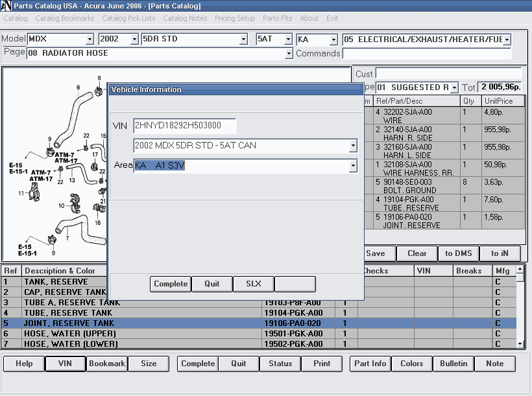Open the Parts Fits menu
This screenshot has height=396, width=532.
pos(277,18)
